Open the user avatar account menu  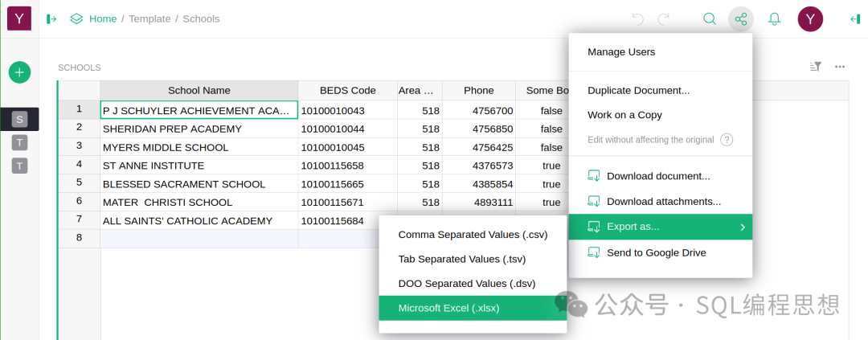click(x=810, y=18)
